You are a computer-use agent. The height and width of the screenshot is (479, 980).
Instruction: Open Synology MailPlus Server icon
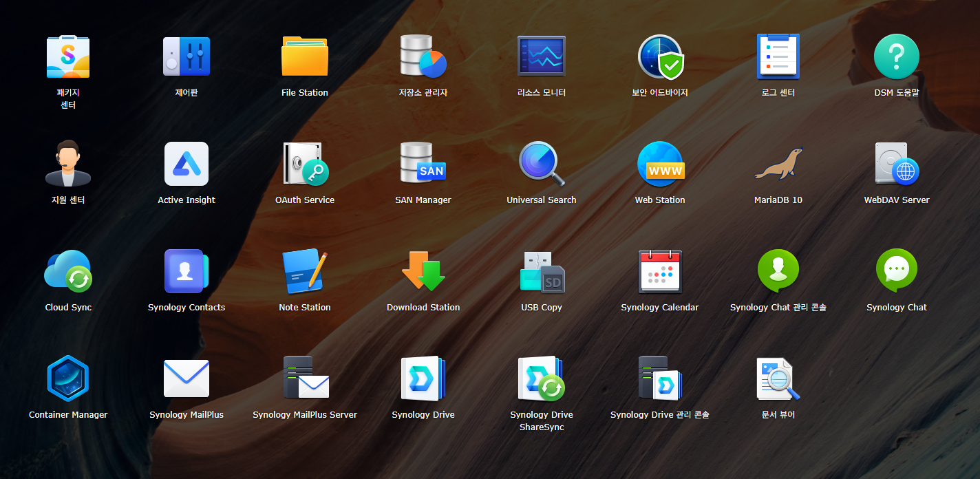(x=306, y=377)
